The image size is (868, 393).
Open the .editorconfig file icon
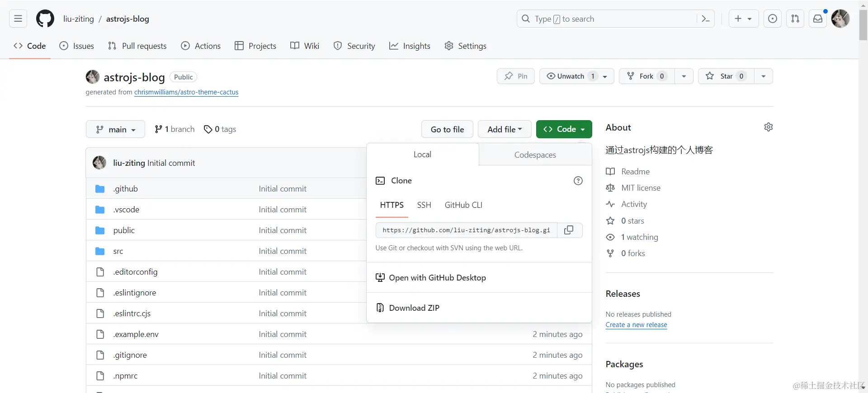coord(100,272)
